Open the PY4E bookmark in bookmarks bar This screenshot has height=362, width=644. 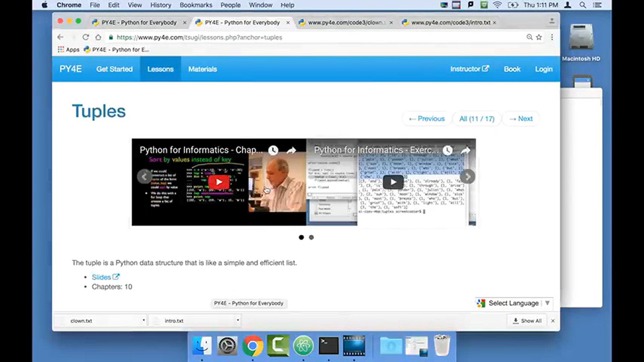[116, 50]
